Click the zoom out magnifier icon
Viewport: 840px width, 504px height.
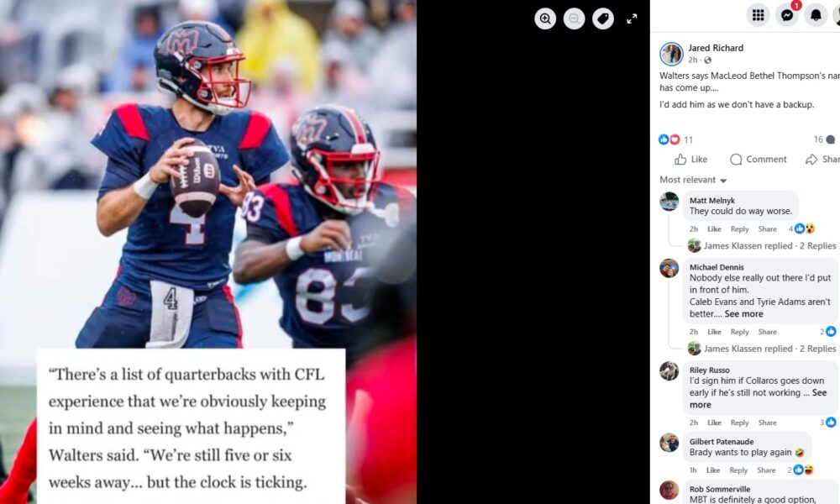[574, 18]
